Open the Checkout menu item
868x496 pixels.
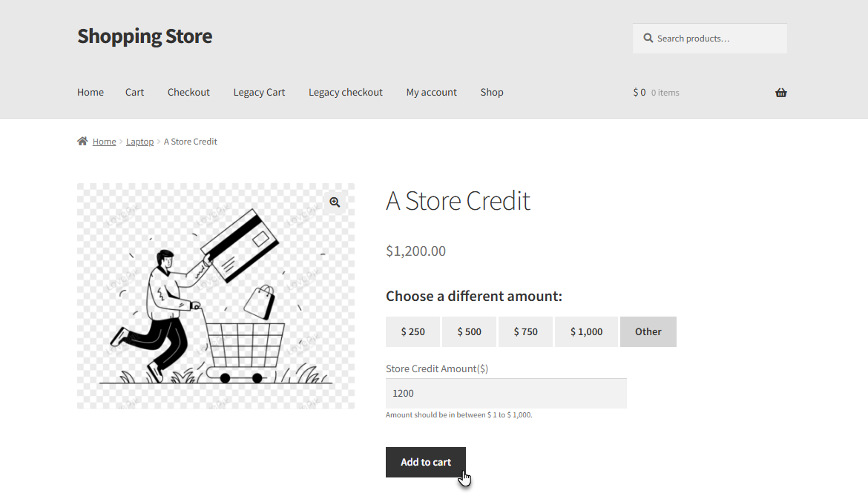pos(188,93)
